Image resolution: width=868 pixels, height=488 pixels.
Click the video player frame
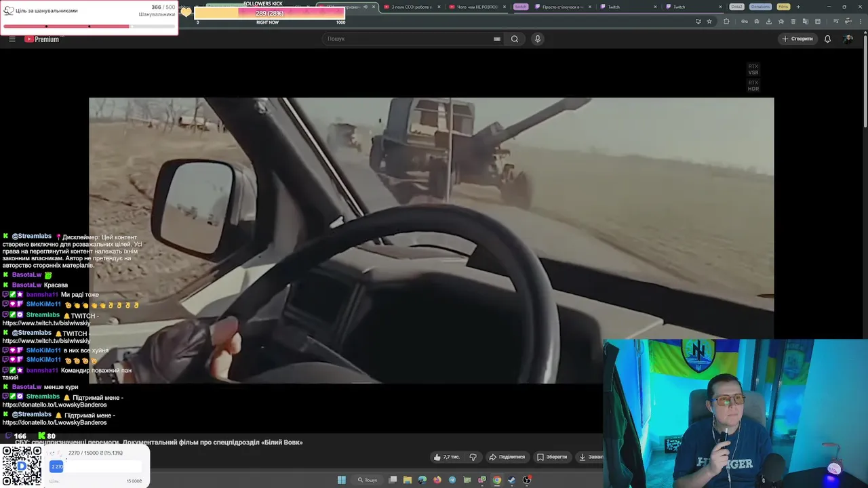431,240
